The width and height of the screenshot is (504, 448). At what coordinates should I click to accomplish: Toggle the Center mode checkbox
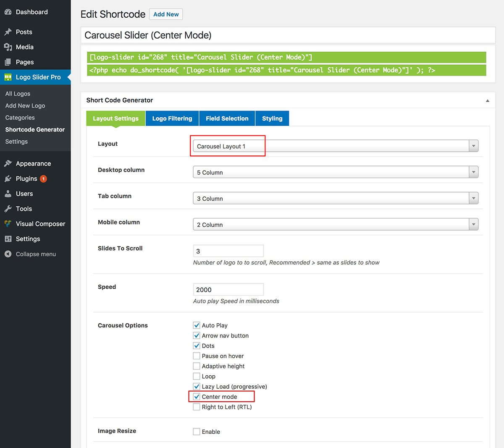pos(197,397)
